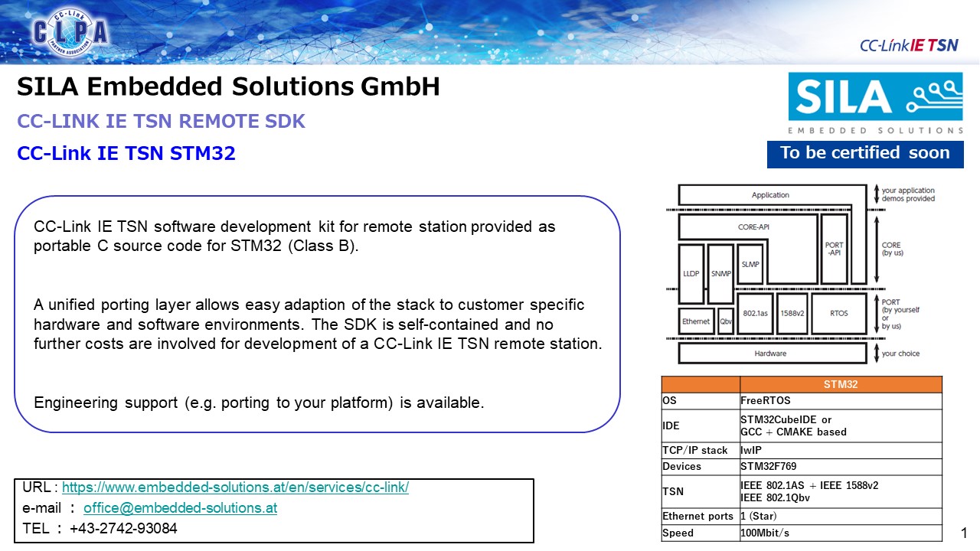Click the orange STM32 table header

coord(841,385)
